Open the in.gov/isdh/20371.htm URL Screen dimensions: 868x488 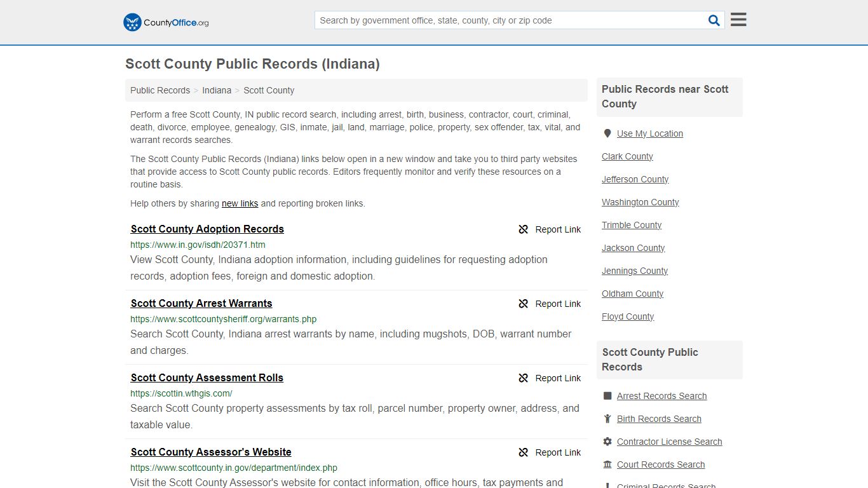[x=198, y=245]
